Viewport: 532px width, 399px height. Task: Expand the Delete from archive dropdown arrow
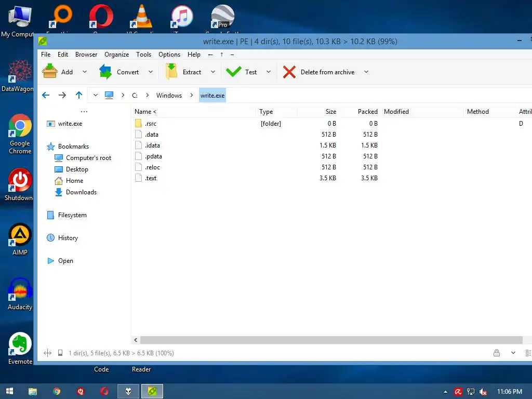[x=366, y=72]
